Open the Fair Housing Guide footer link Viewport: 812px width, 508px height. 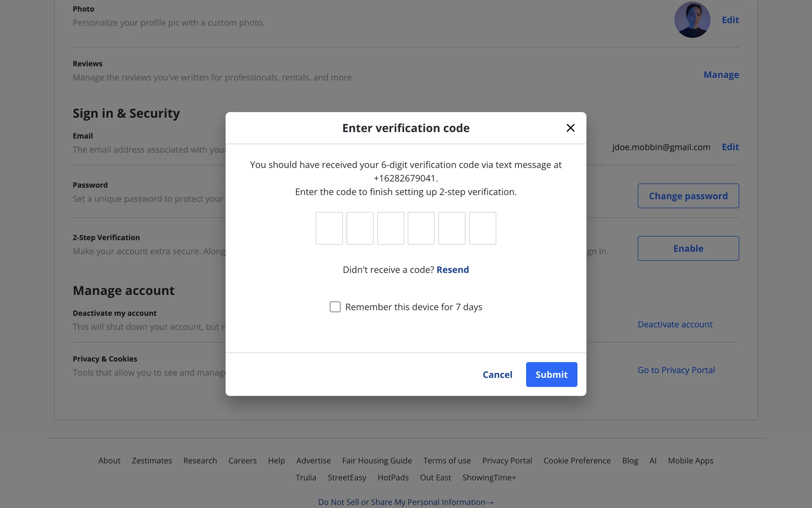[377, 461]
